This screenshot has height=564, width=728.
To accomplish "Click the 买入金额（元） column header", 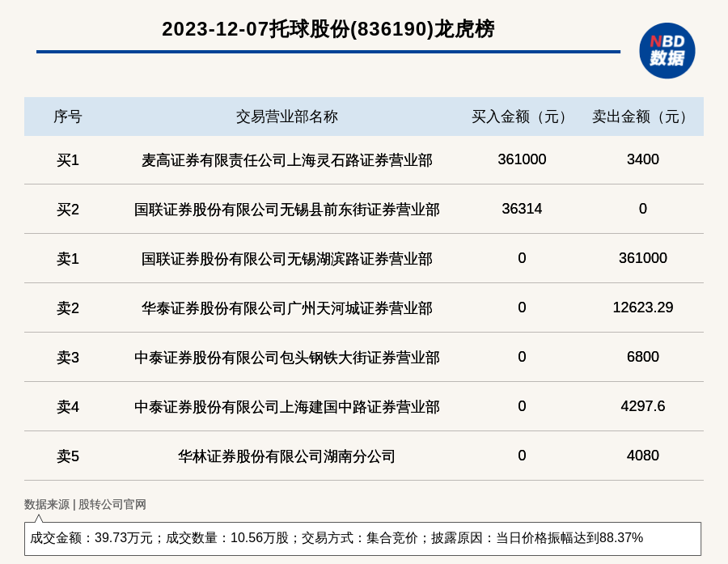I will (x=522, y=117).
